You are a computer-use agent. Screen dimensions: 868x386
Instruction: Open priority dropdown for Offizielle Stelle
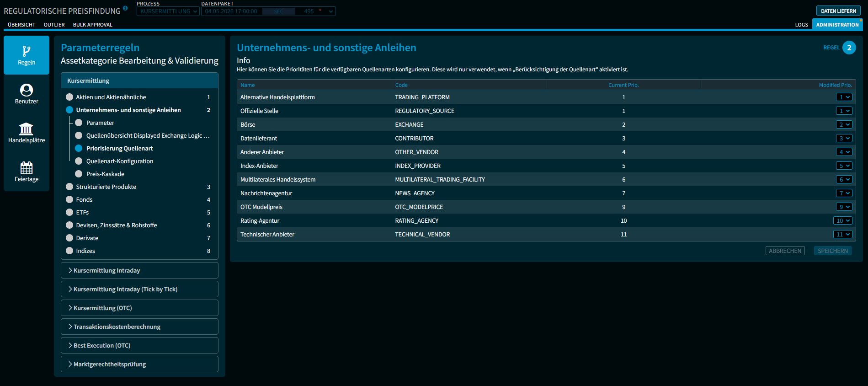tap(844, 111)
